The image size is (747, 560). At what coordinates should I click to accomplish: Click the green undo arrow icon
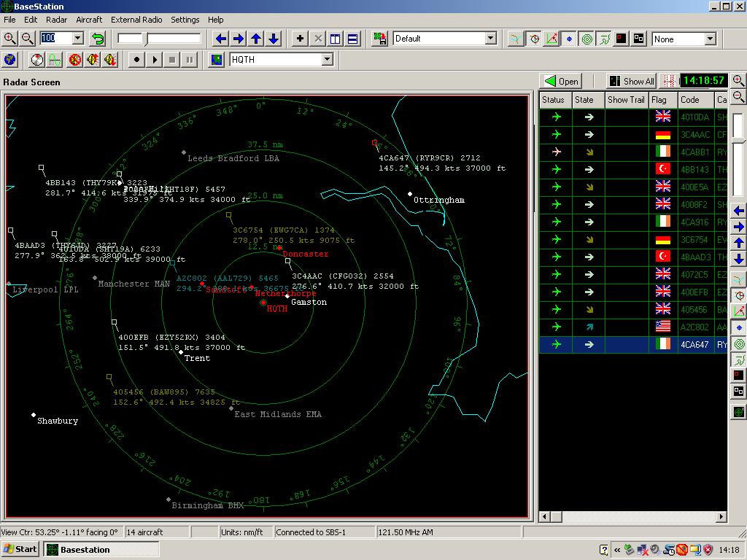pos(98,39)
